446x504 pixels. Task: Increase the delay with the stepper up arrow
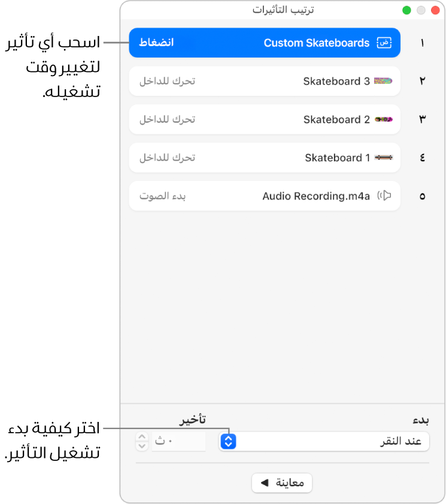tap(142, 437)
